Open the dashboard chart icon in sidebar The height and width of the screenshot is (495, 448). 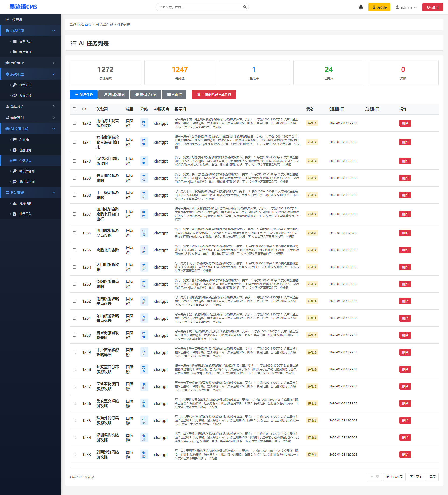tap(8, 20)
